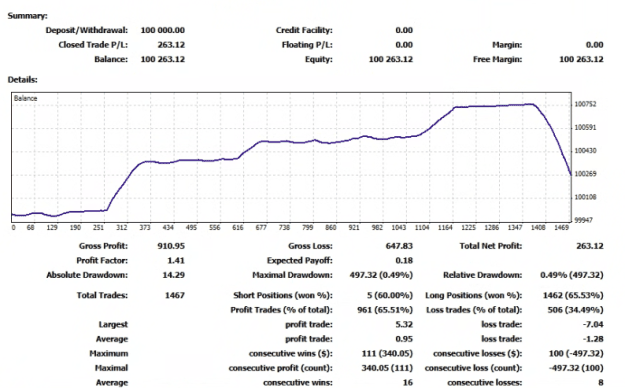The height and width of the screenshot is (388, 625).
Task: Click the 1469 tick on the chart x-axis
Action: tap(561, 228)
